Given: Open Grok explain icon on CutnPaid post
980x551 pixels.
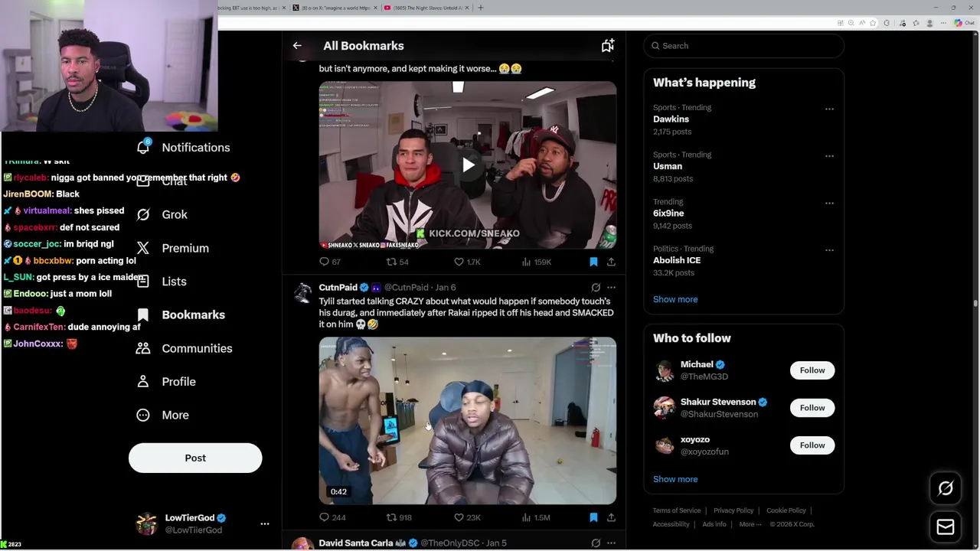Looking at the screenshot, I should point(596,288).
